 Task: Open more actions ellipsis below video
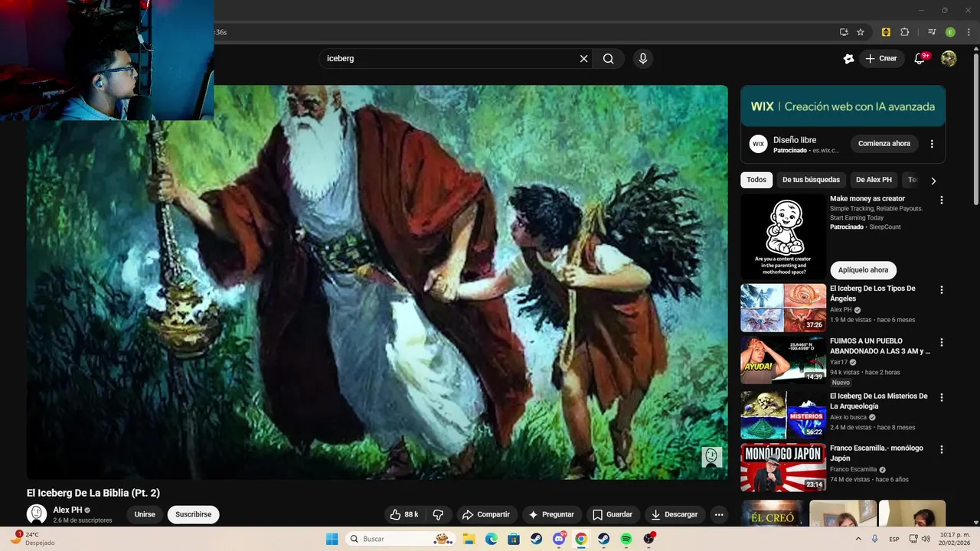(719, 514)
